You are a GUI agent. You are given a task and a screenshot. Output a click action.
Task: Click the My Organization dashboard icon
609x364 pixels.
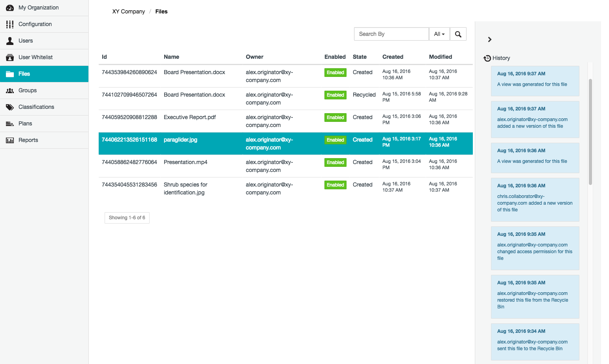click(10, 8)
